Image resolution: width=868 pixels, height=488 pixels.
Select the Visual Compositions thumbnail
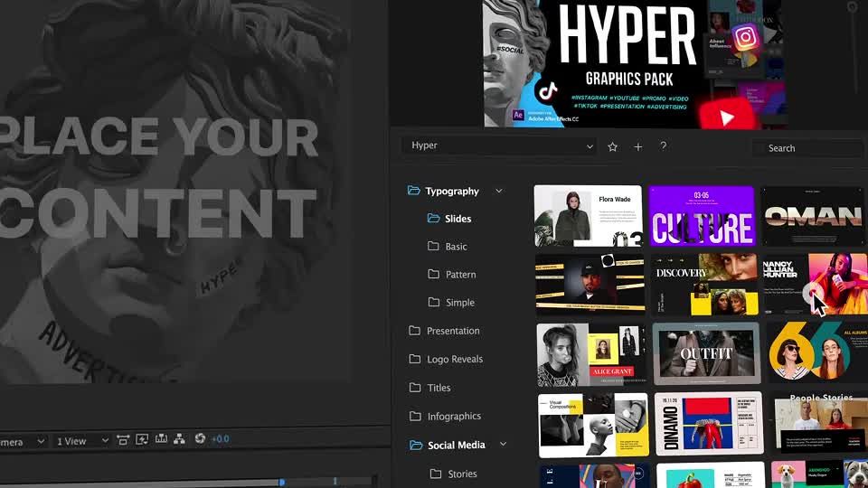(593, 425)
